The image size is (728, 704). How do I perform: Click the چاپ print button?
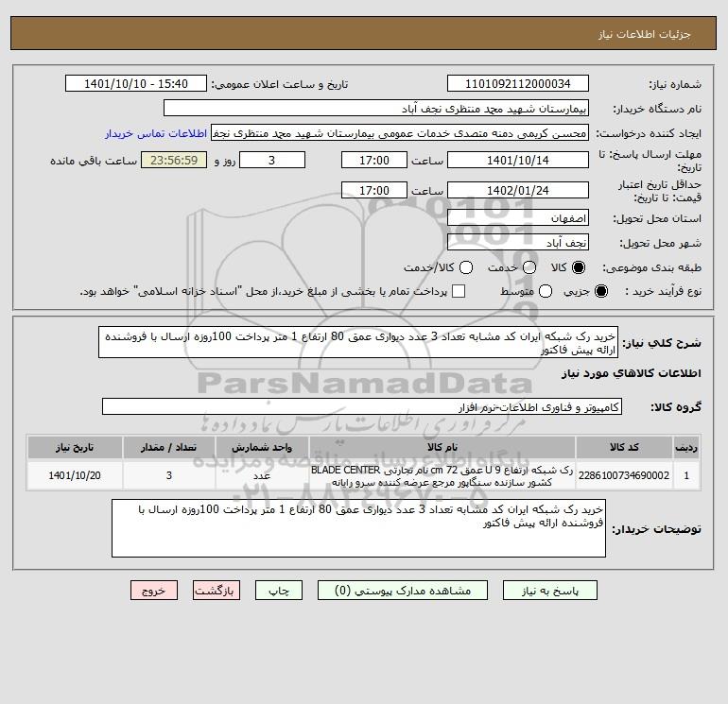279,591
